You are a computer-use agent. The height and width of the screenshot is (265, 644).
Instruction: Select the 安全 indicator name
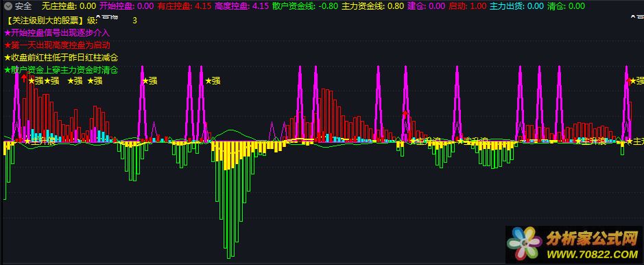tap(23, 6)
